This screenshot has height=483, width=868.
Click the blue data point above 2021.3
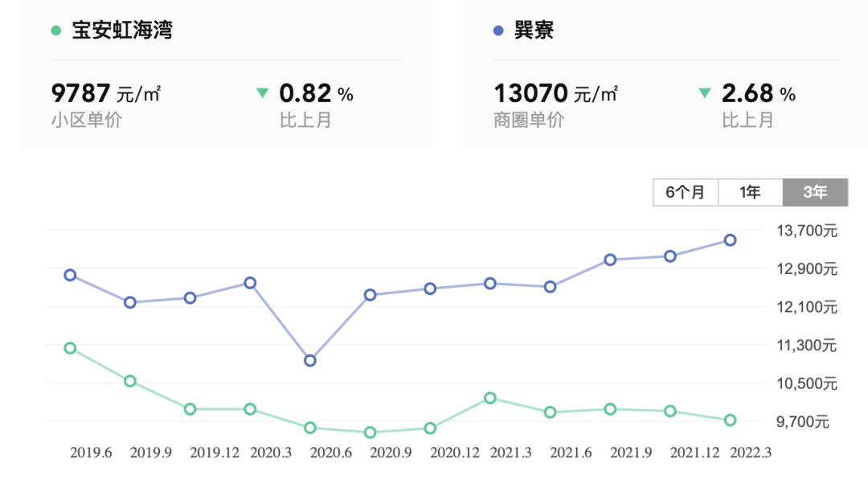490,284
